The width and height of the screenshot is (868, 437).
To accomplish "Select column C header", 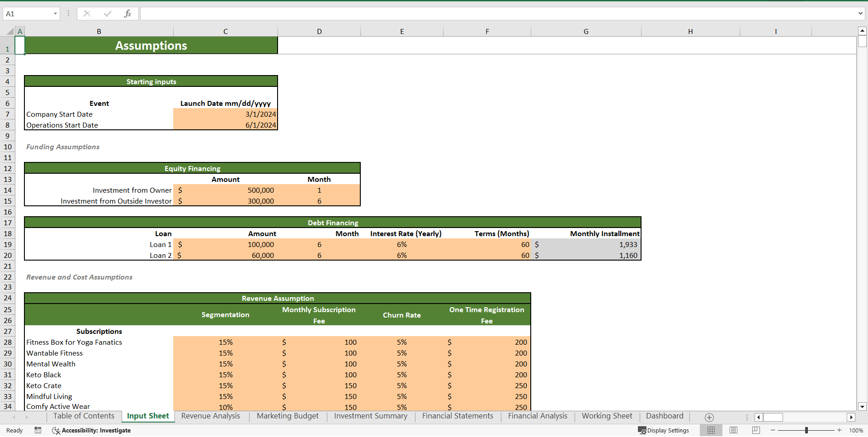I will (226, 31).
